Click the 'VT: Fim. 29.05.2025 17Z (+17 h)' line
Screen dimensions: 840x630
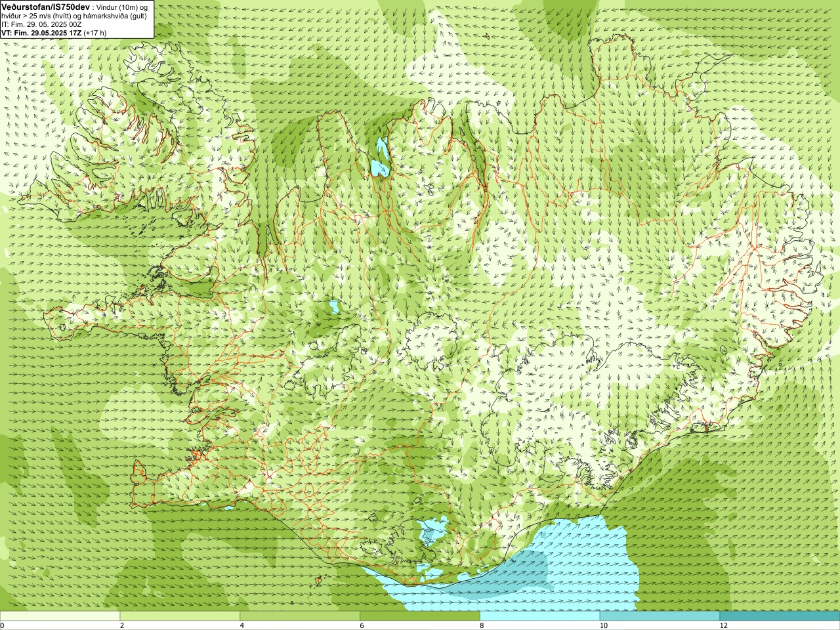click(x=54, y=32)
